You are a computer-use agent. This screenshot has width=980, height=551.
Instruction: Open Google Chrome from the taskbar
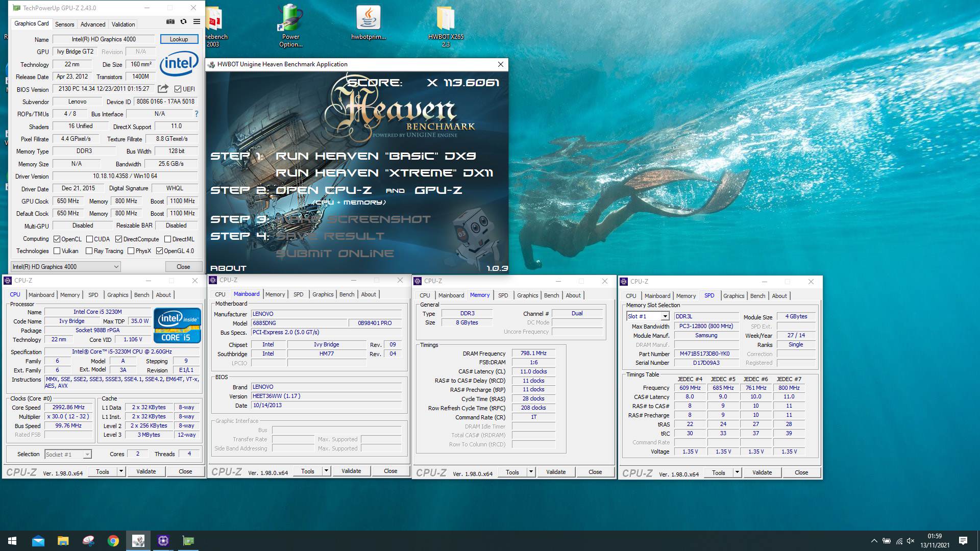[x=113, y=541]
